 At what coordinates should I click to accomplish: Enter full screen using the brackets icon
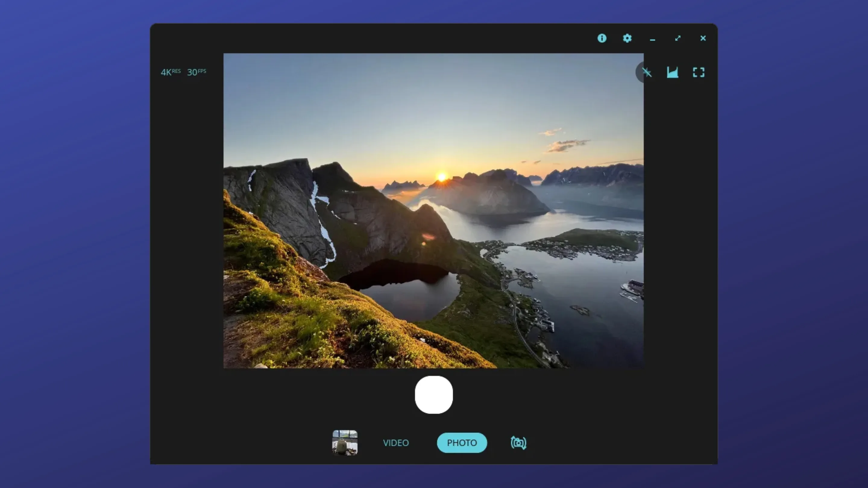point(699,72)
